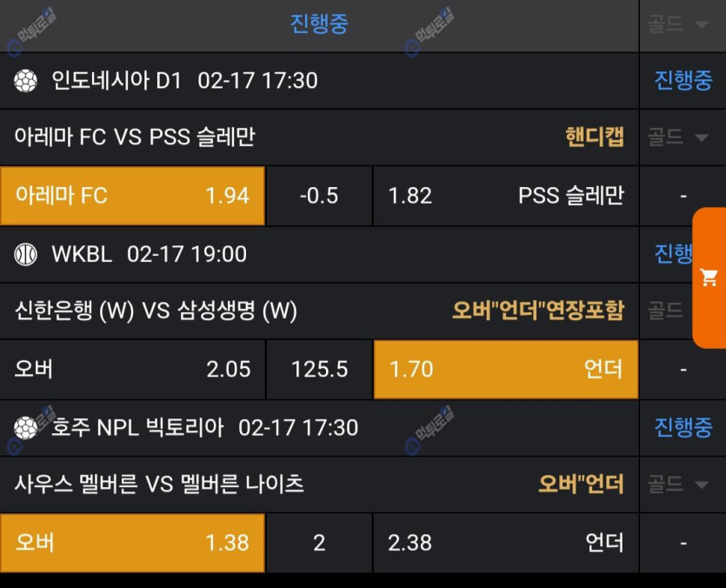
Task: Open the orange shopping cart tab
Action: tap(709, 278)
